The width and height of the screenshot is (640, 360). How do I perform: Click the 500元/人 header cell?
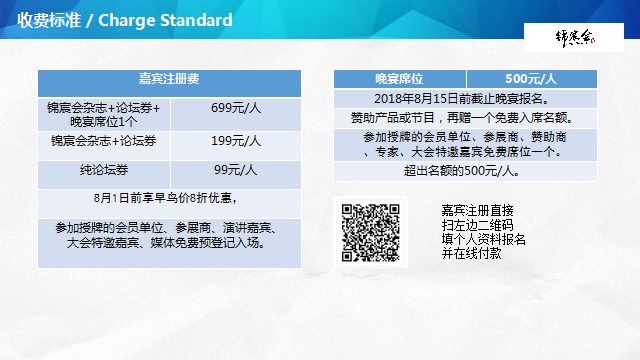pos(532,79)
